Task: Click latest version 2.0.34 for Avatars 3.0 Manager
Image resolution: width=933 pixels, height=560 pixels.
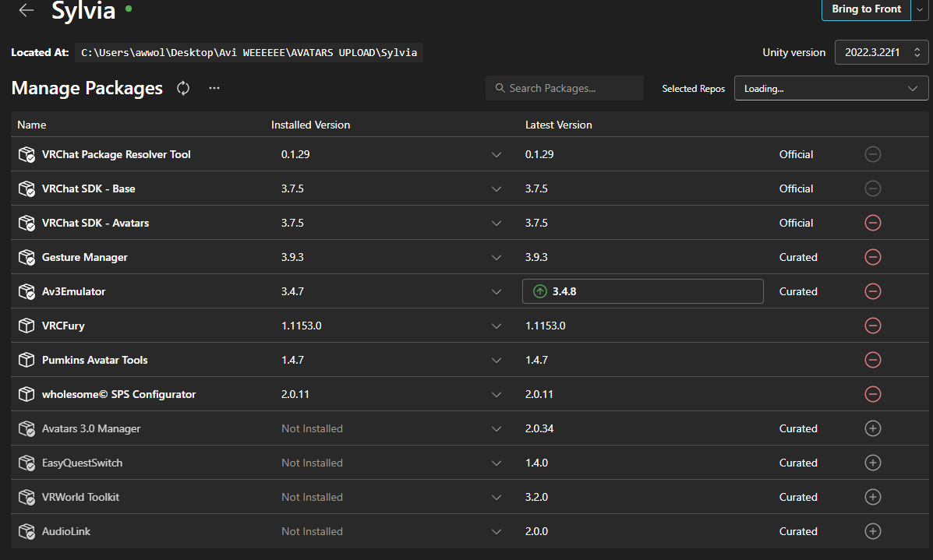Action: tap(539, 428)
